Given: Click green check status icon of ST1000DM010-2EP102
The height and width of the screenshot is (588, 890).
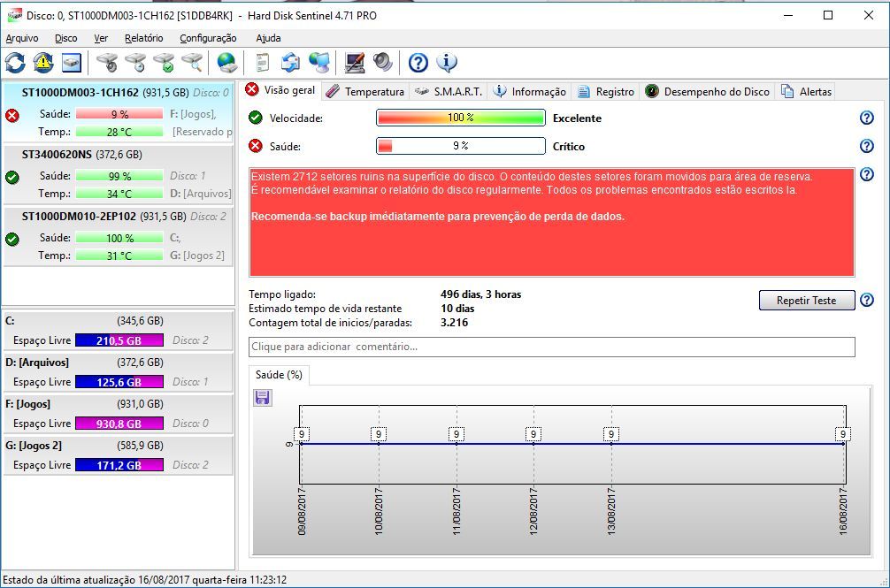Looking at the screenshot, I should coord(12,239).
